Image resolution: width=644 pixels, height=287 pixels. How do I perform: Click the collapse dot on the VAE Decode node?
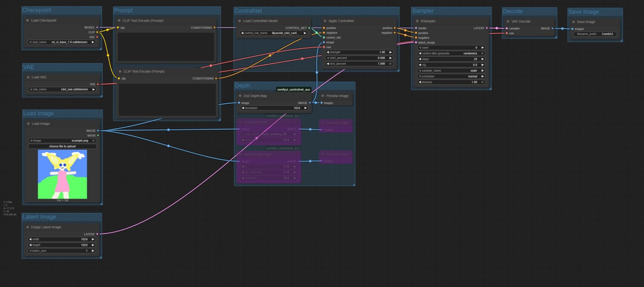(x=508, y=21)
